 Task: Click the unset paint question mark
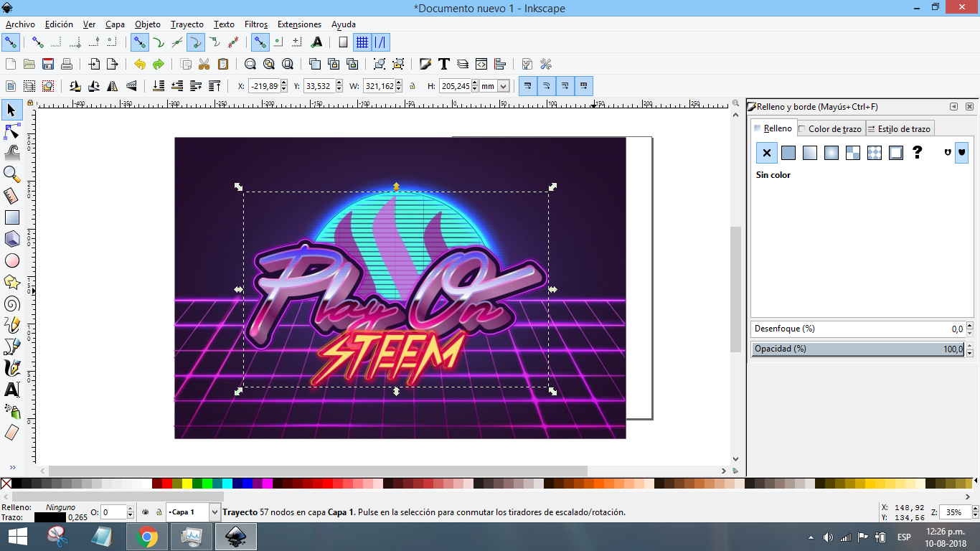(x=917, y=152)
